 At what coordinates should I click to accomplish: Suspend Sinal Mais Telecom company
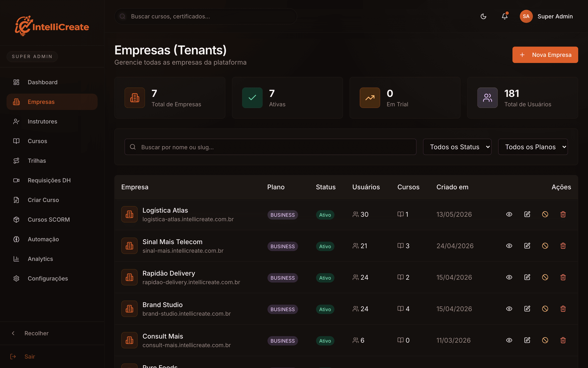tap(545, 246)
